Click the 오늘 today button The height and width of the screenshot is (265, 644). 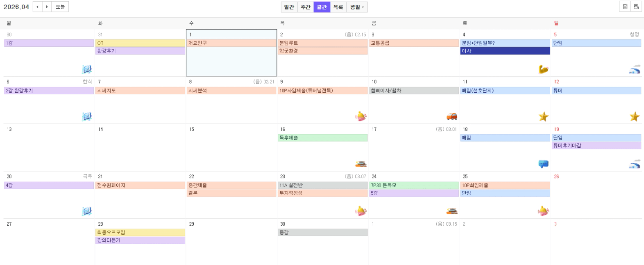(x=60, y=7)
